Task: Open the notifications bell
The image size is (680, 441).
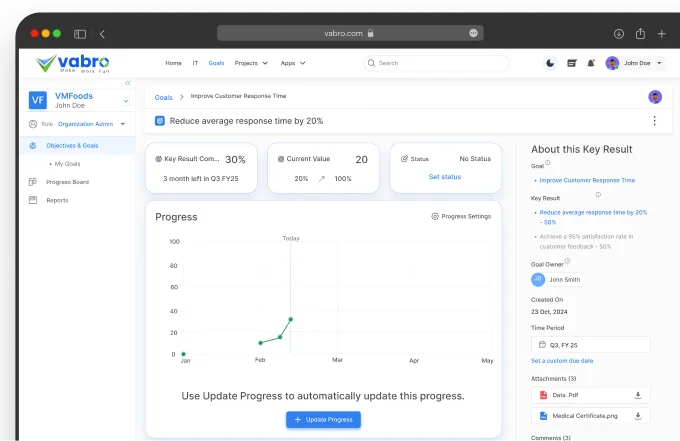Action: tap(591, 63)
